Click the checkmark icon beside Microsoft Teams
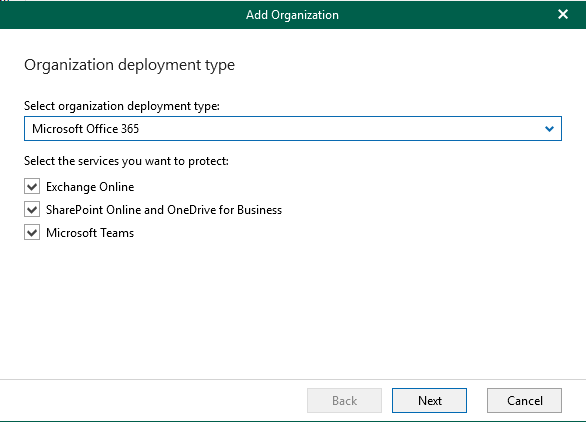 (32, 233)
